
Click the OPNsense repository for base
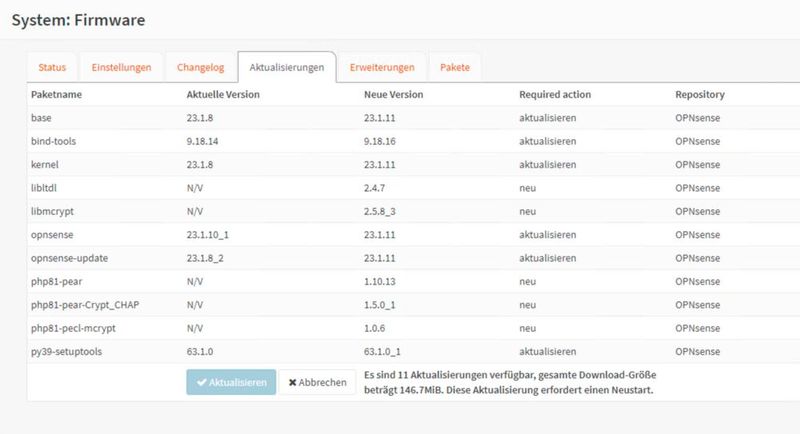pyautogui.click(x=697, y=118)
